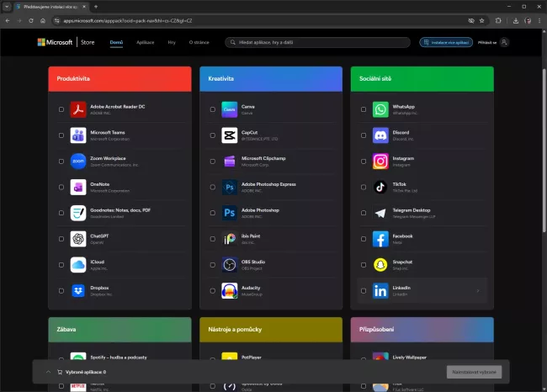Open the LinkedIn row arrow

tap(478, 290)
